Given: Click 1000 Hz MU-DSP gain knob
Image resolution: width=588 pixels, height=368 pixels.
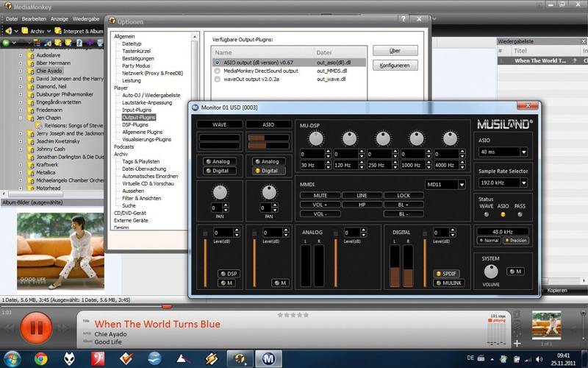Looking at the screenshot, I should [x=416, y=139].
